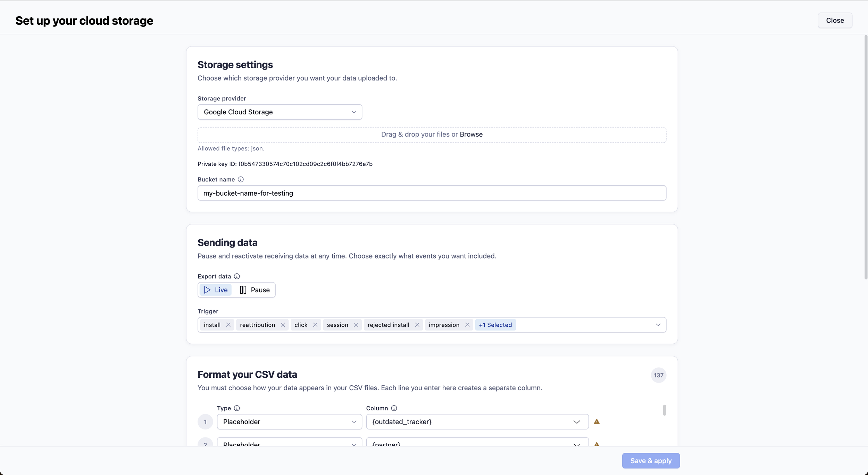Remove the reattribution trigger tag
This screenshot has height=475, width=868.
tap(283, 325)
